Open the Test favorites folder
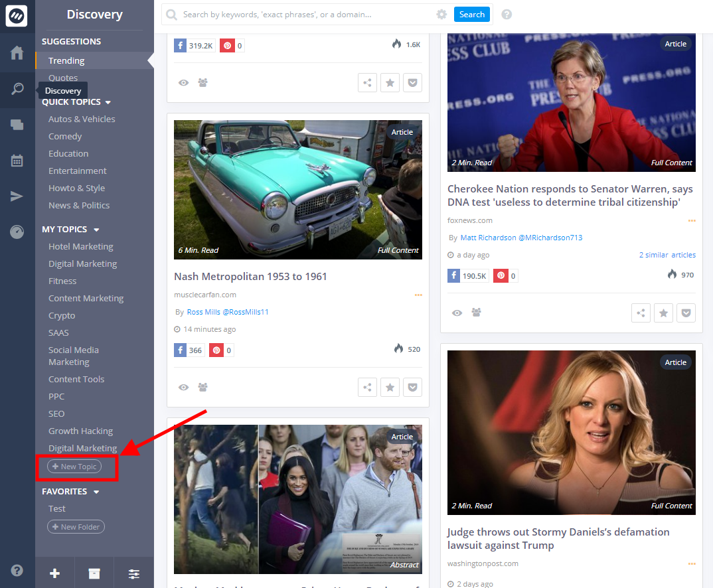The image size is (713, 588). pos(57,508)
